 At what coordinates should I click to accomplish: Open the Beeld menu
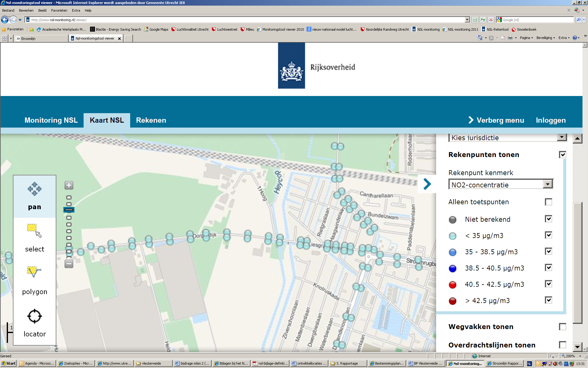(42, 10)
